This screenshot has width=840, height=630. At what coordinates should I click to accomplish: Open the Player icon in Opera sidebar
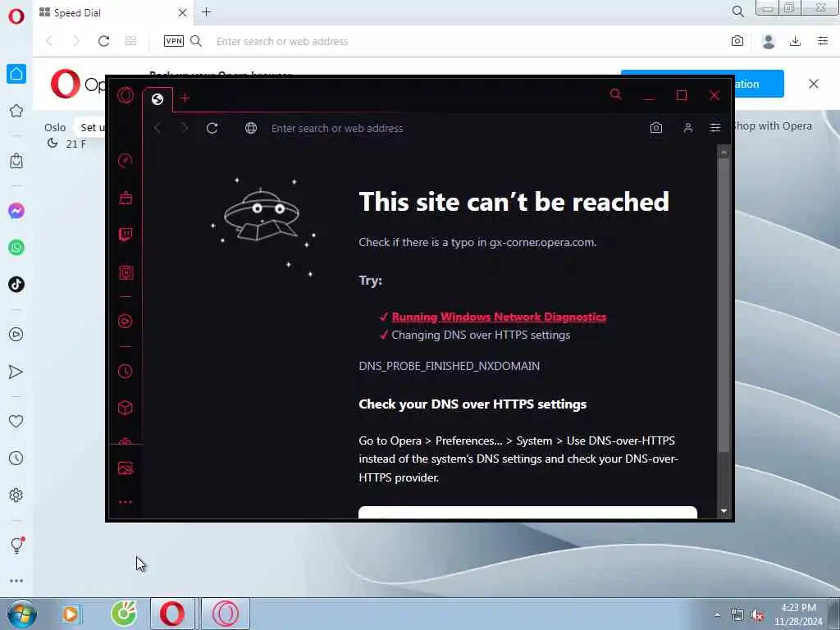click(x=16, y=335)
